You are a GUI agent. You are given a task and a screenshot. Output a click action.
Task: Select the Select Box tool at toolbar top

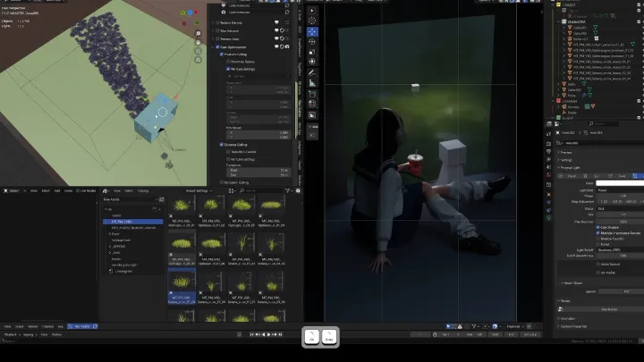[x=312, y=10]
